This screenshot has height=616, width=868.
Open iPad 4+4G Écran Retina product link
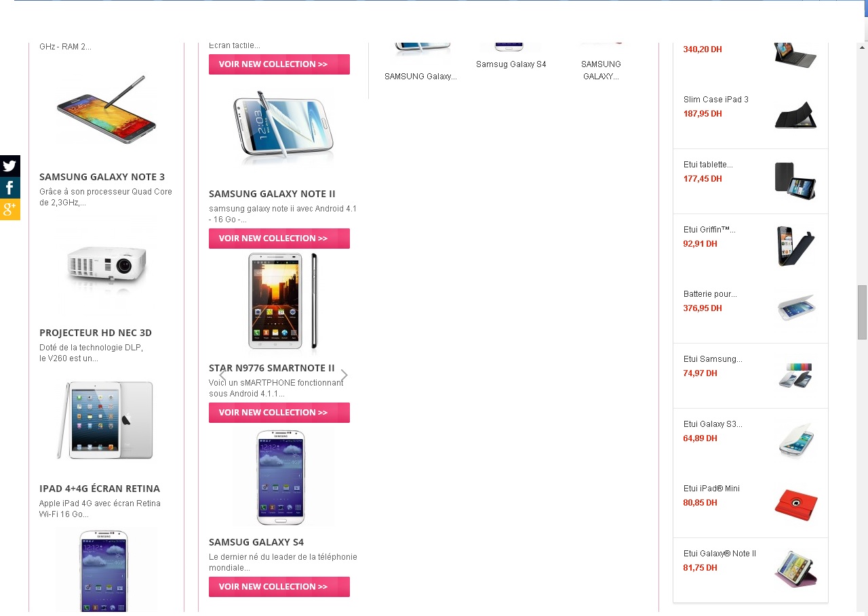[x=100, y=489]
